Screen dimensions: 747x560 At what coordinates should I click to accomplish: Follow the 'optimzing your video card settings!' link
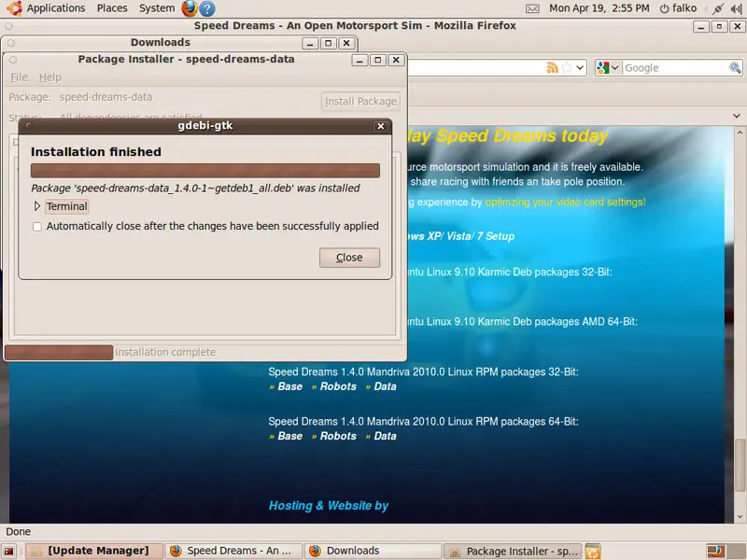pyautogui.click(x=565, y=202)
